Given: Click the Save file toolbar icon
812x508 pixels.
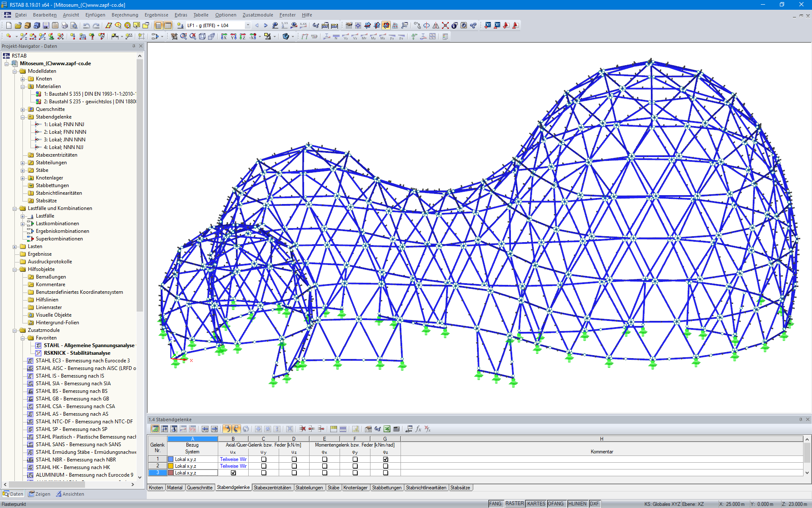Looking at the screenshot, I should click(x=46, y=25).
